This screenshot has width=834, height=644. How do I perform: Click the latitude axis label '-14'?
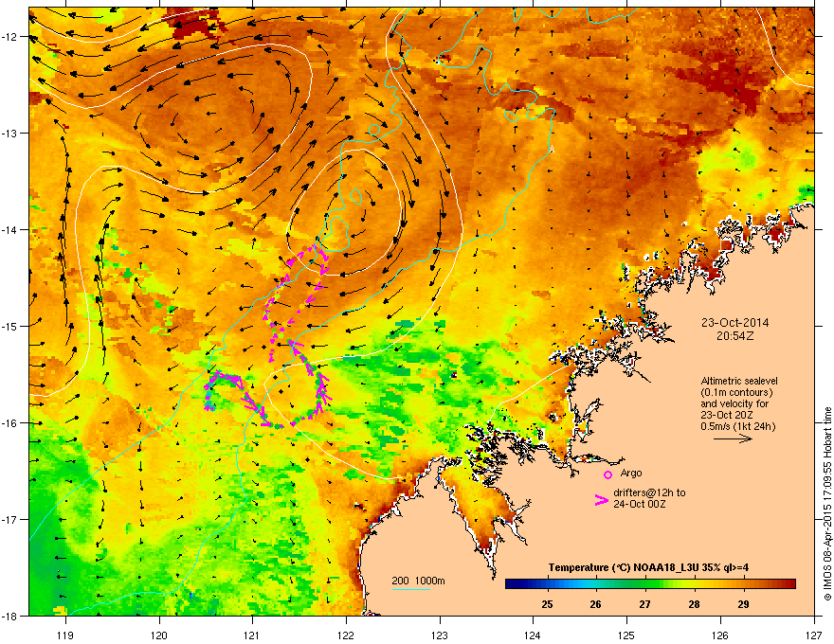pyautogui.click(x=9, y=229)
